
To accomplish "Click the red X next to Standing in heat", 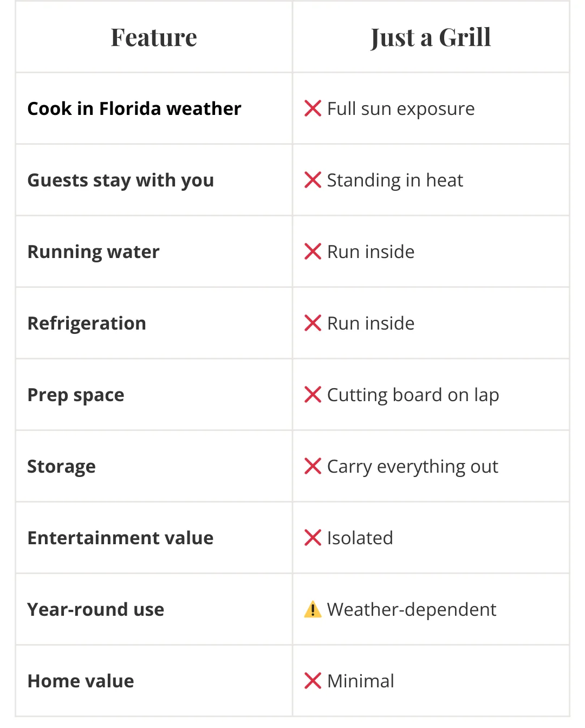I will (313, 180).
